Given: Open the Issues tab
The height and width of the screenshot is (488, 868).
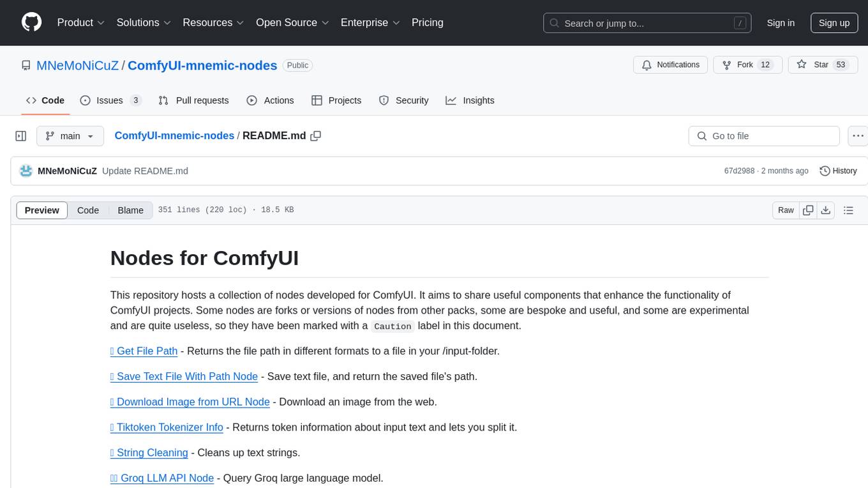Looking at the screenshot, I should point(110,100).
